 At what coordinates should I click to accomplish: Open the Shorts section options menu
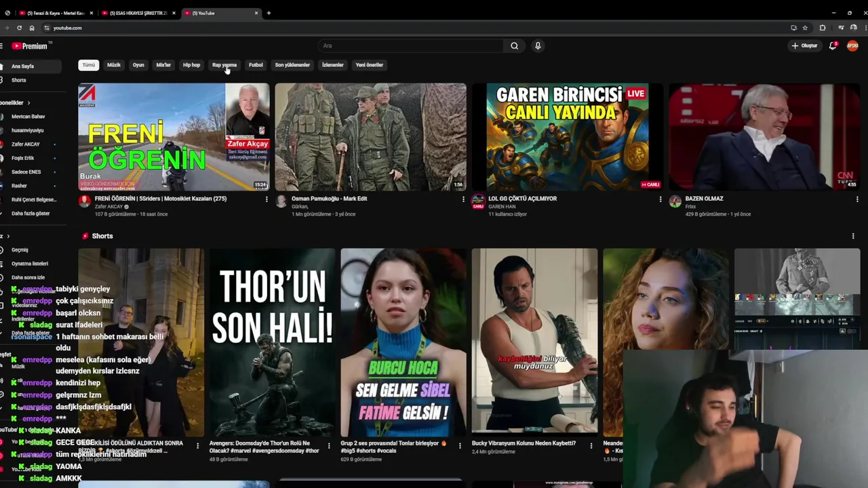[x=853, y=236]
